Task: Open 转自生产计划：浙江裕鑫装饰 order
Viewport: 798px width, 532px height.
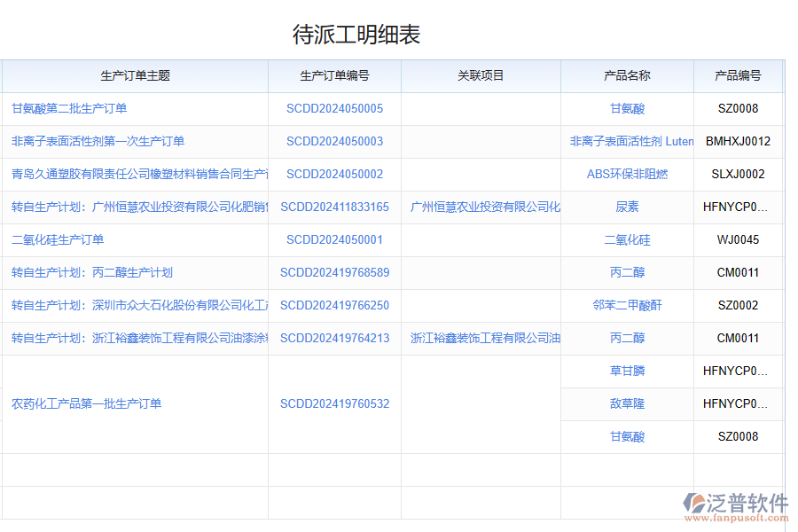Action: point(133,338)
